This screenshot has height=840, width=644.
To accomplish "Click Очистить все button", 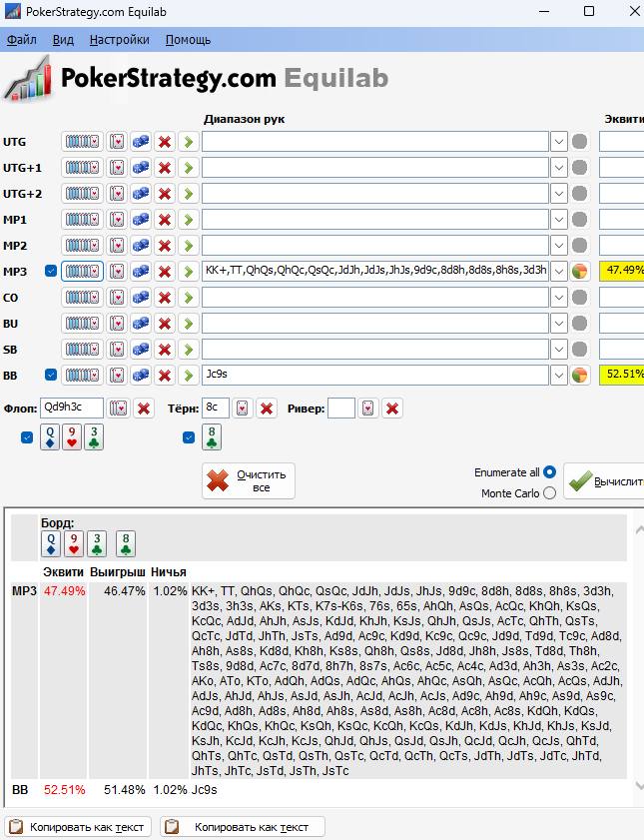I will (249, 481).
